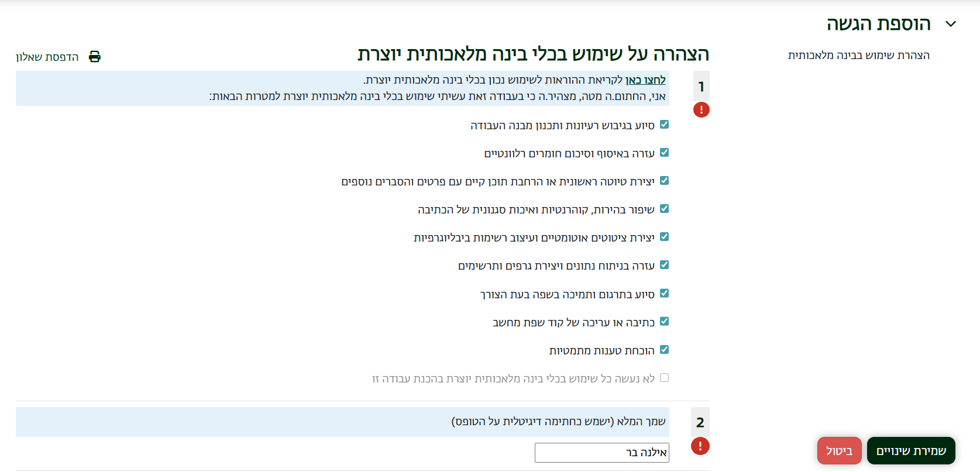The width and height of the screenshot is (980, 472).
Task: Select הצהרת שימוש בבינה מלאכותית navigation item
Action: pyautogui.click(x=858, y=56)
